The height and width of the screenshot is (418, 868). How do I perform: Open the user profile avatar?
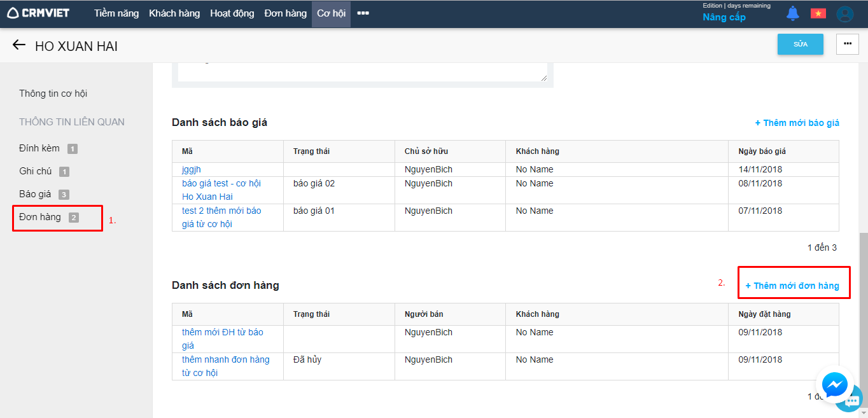coord(844,14)
